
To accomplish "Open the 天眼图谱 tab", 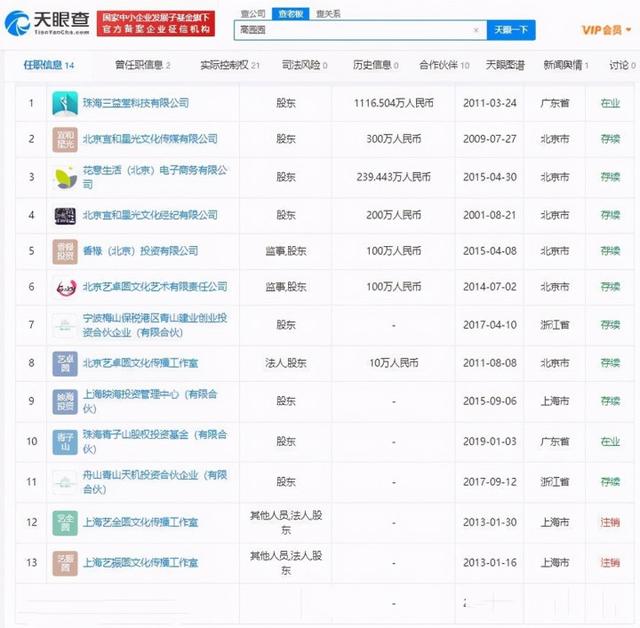I will [505, 65].
